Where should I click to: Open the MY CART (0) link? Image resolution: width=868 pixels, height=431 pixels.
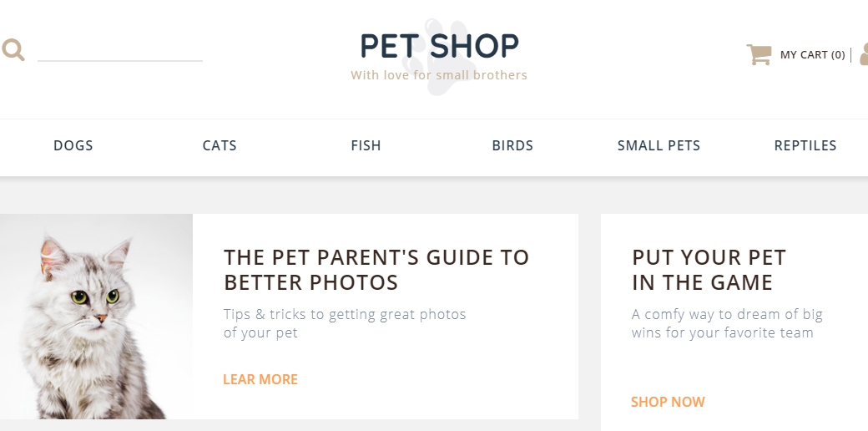tap(812, 55)
